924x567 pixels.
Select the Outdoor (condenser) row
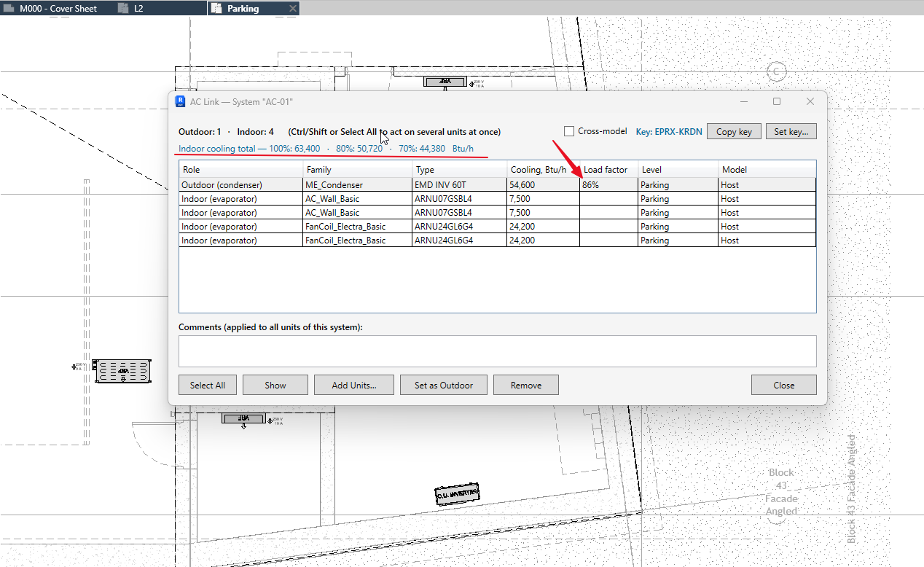point(498,185)
